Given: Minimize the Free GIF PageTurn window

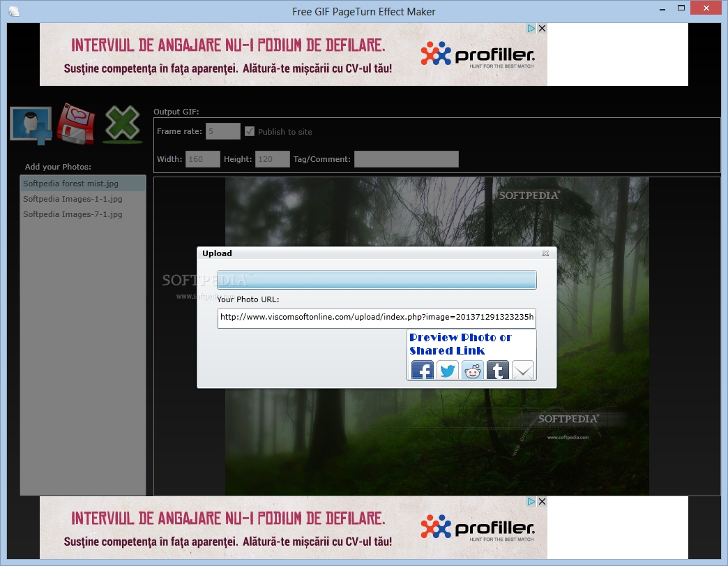Looking at the screenshot, I should 662,8.
